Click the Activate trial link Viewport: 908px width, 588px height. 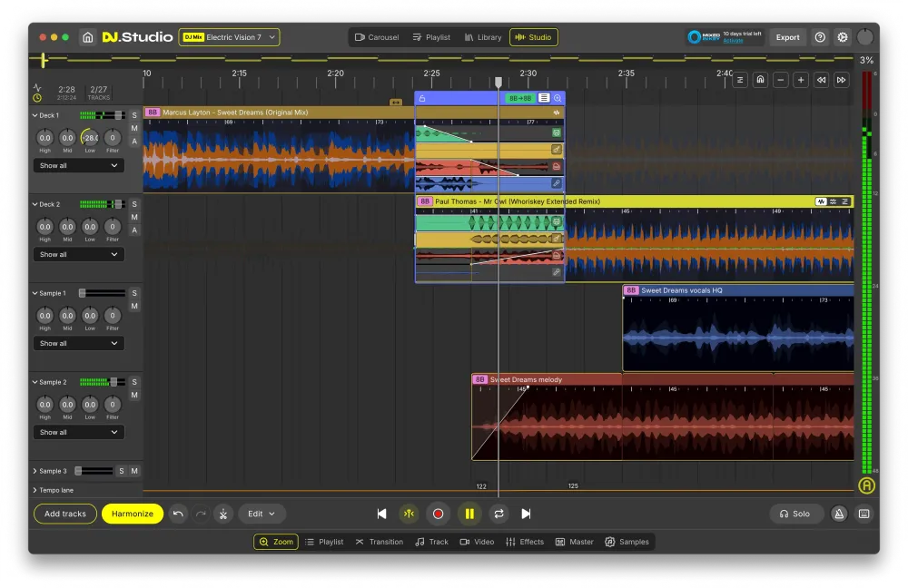[x=733, y=41]
